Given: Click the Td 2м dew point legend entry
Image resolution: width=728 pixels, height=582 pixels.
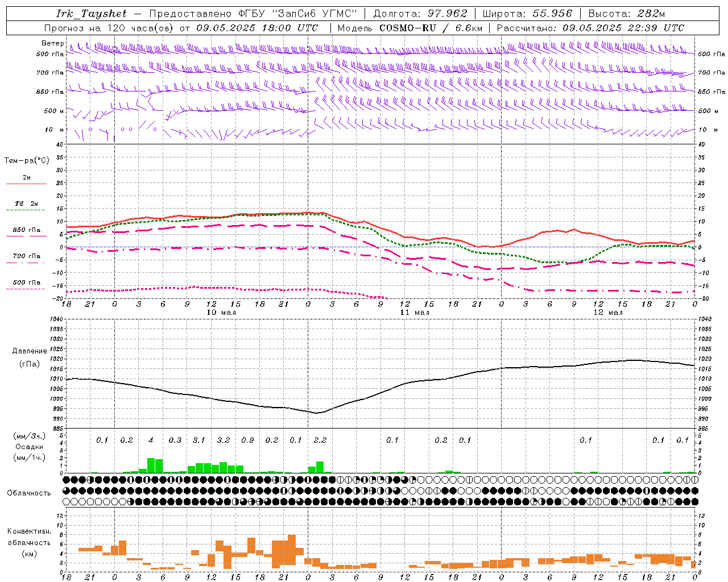Looking at the screenshot, I should coord(27,203).
